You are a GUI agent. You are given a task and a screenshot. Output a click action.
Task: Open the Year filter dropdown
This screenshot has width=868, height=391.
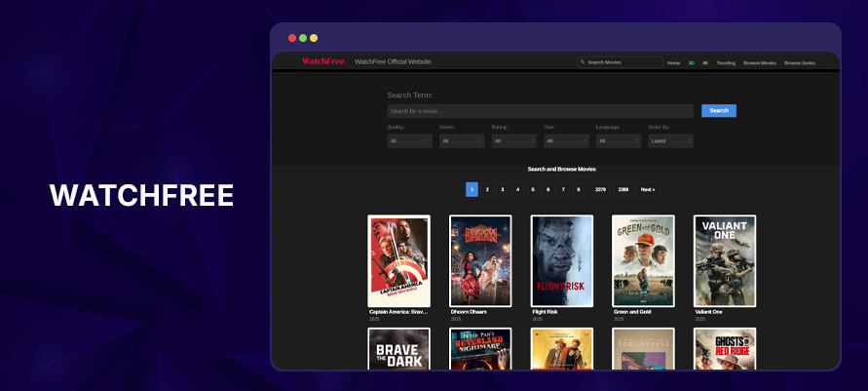pos(566,140)
